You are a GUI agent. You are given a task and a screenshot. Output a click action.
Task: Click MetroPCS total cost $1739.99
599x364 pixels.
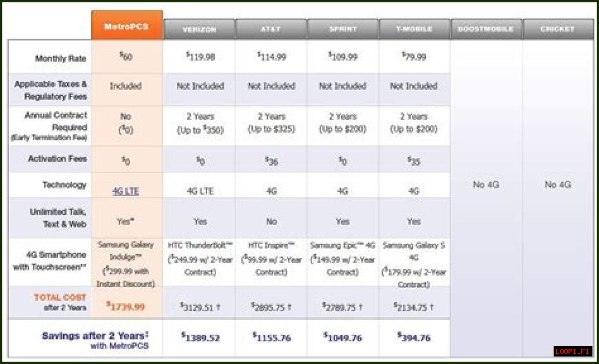click(x=125, y=306)
